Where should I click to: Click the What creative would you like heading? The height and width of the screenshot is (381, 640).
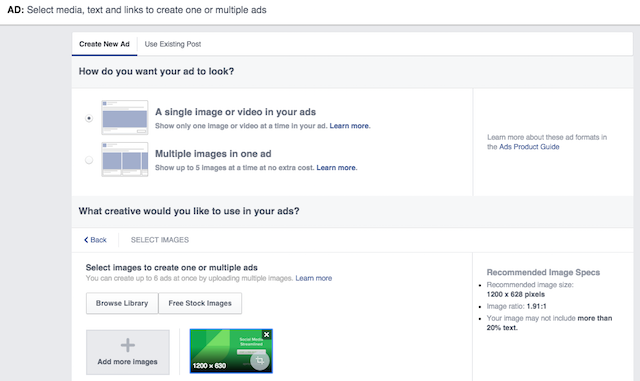pos(189,211)
